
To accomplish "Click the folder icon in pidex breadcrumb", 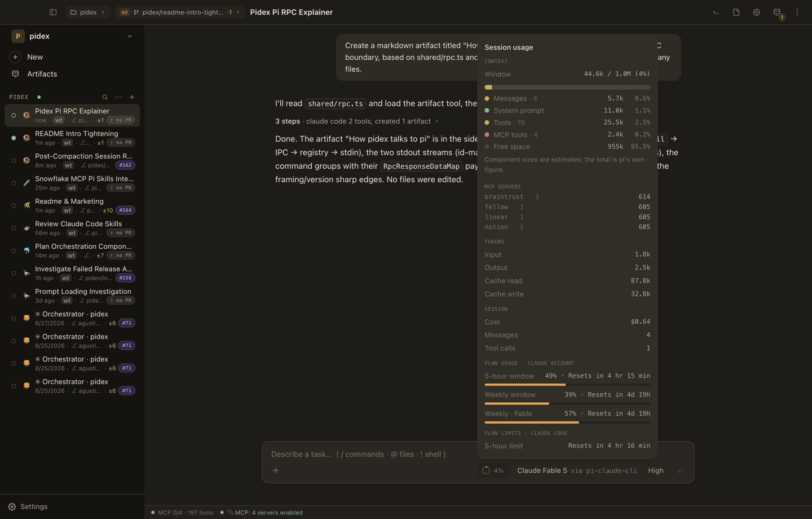I will point(73,12).
